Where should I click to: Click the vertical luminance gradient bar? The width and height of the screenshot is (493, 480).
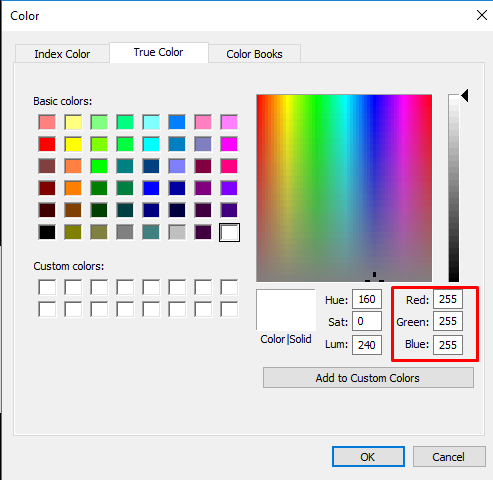454,188
